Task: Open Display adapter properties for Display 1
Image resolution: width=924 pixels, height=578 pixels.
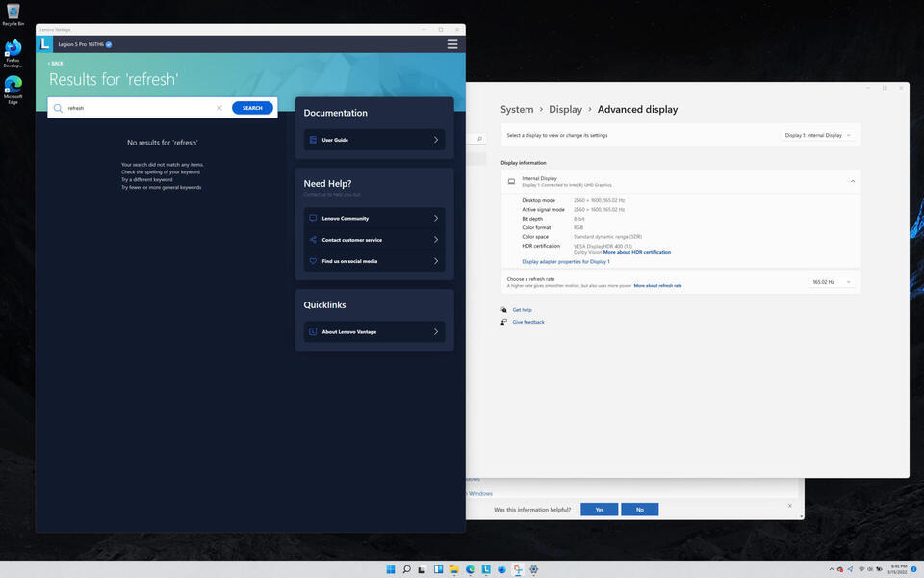Action: [x=566, y=261]
